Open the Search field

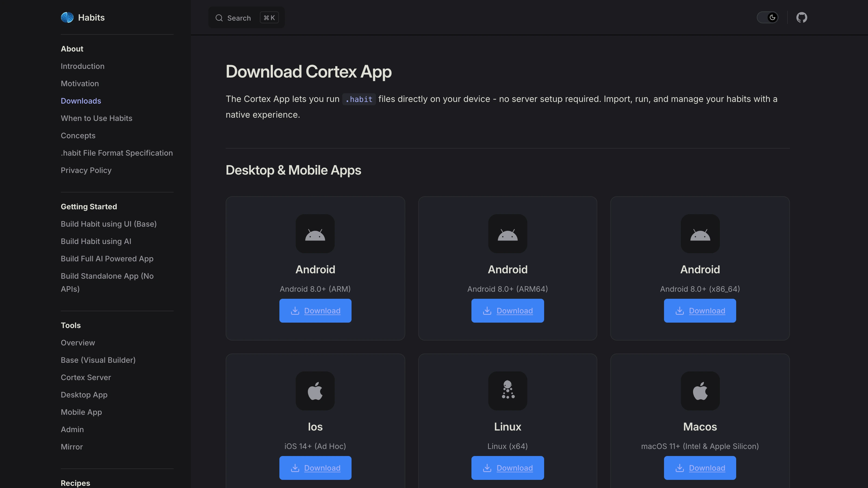click(246, 18)
